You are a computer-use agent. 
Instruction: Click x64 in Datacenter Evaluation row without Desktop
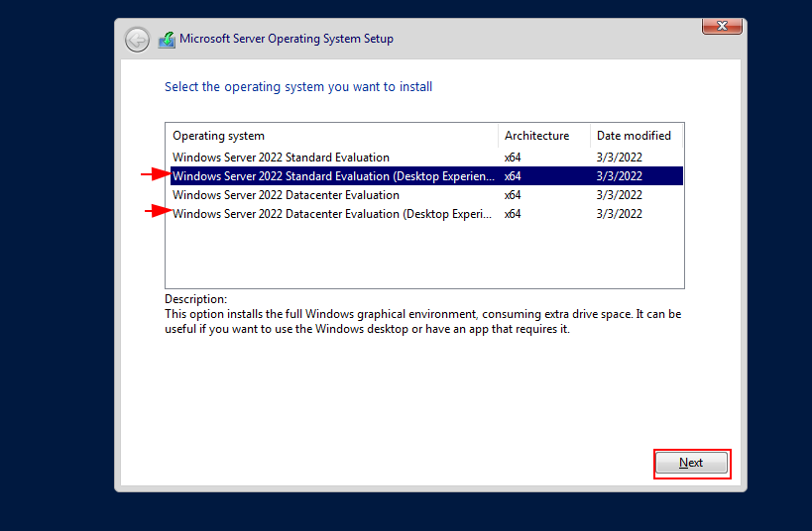coord(513,195)
